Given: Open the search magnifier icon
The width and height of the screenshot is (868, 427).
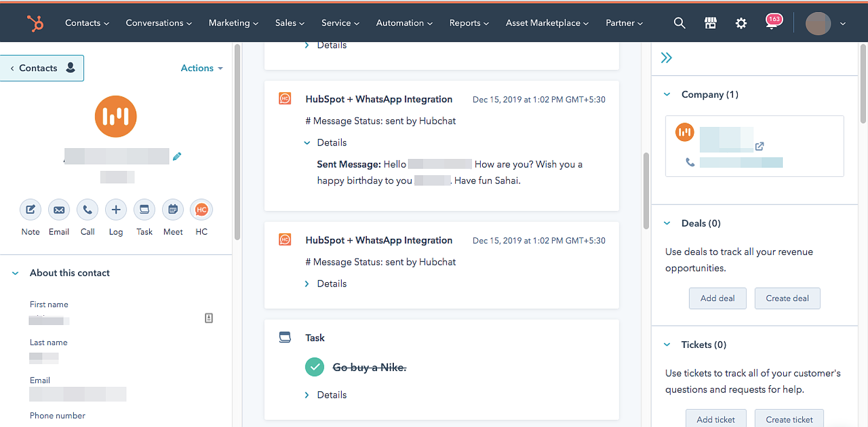Looking at the screenshot, I should 679,23.
